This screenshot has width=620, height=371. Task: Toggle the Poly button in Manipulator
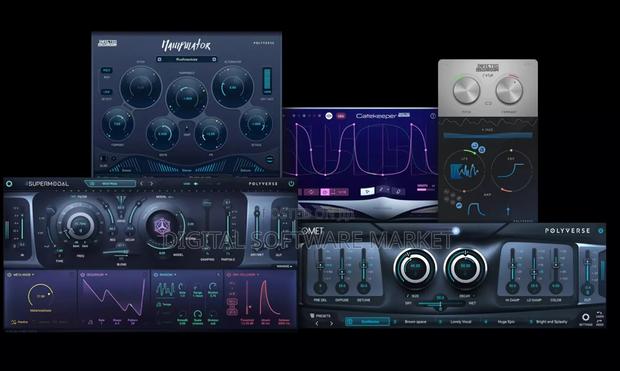[x=106, y=70]
